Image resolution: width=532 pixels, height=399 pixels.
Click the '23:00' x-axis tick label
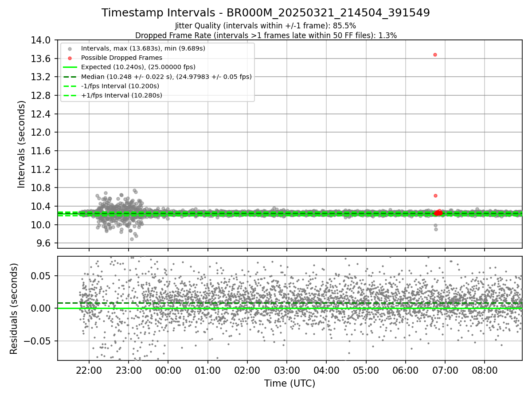pos(129,371)
